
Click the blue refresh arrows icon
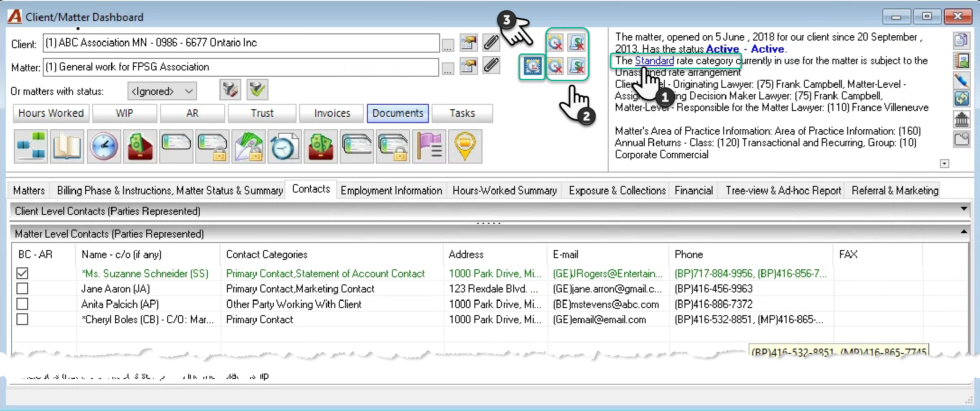[961, 99]
